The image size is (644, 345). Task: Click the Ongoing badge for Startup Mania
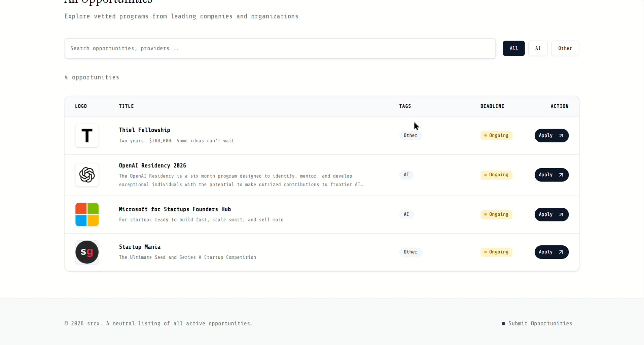click(496, 252)
